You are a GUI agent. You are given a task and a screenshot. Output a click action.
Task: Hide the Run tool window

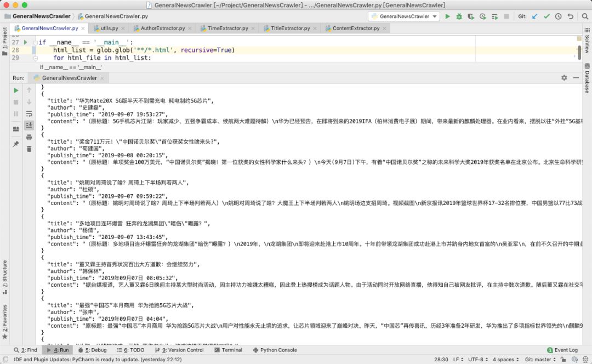[576, 78]
